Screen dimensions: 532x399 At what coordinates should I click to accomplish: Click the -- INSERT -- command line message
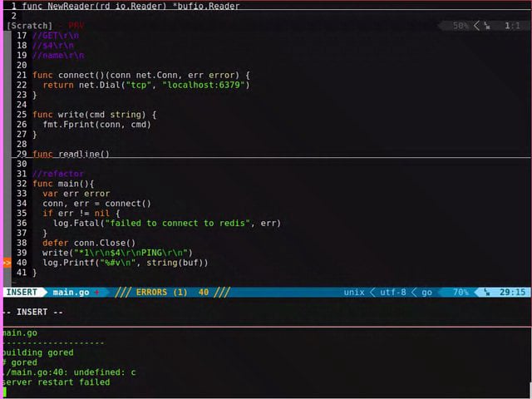tap(34, 313)
